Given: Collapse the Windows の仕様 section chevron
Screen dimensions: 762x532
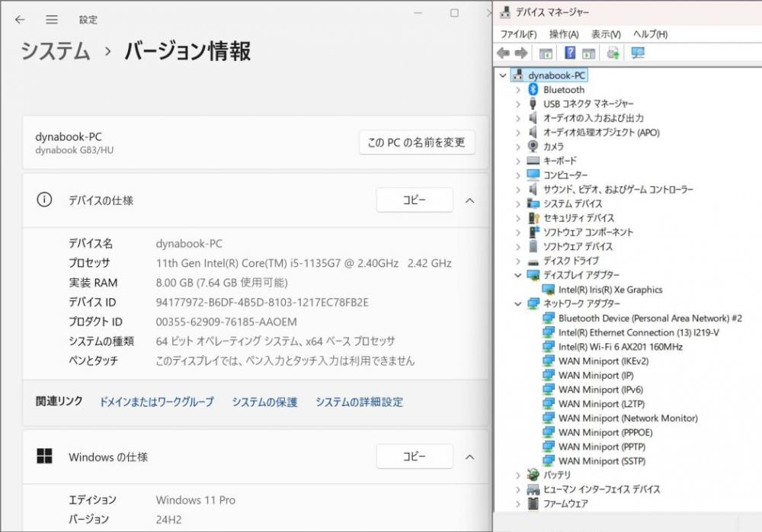Looking at the screenshot, I should pos(469,457).
